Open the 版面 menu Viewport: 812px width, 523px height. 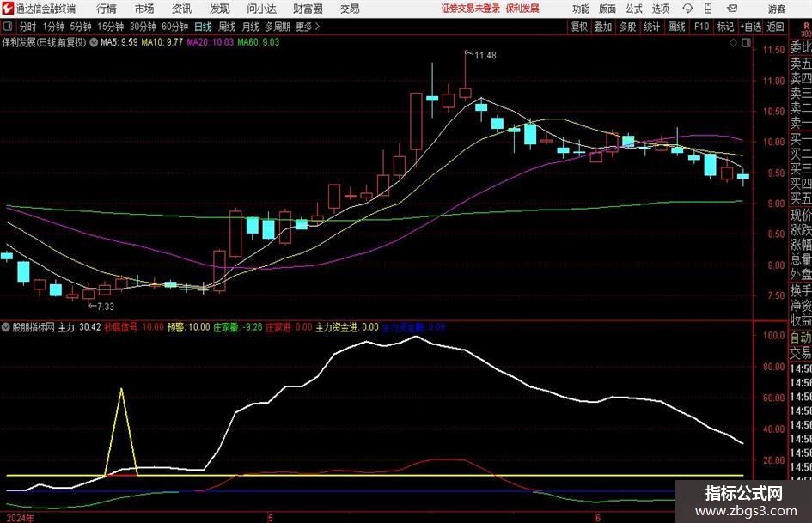[x=607, y=9]
